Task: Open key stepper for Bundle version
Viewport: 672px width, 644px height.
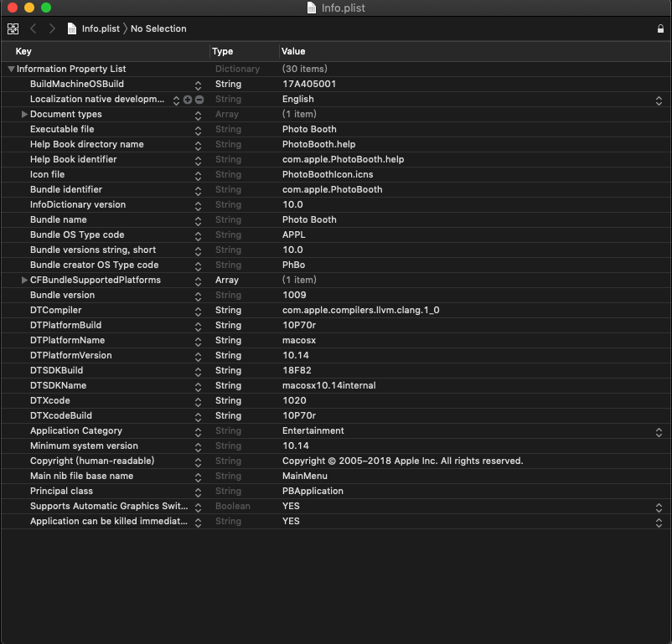Action: pyautogui.click(x=198, y=296)
